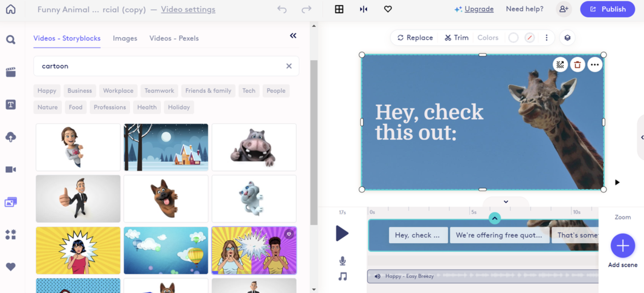Filter by People tag

pyautogui.click(x=276, y=91)
